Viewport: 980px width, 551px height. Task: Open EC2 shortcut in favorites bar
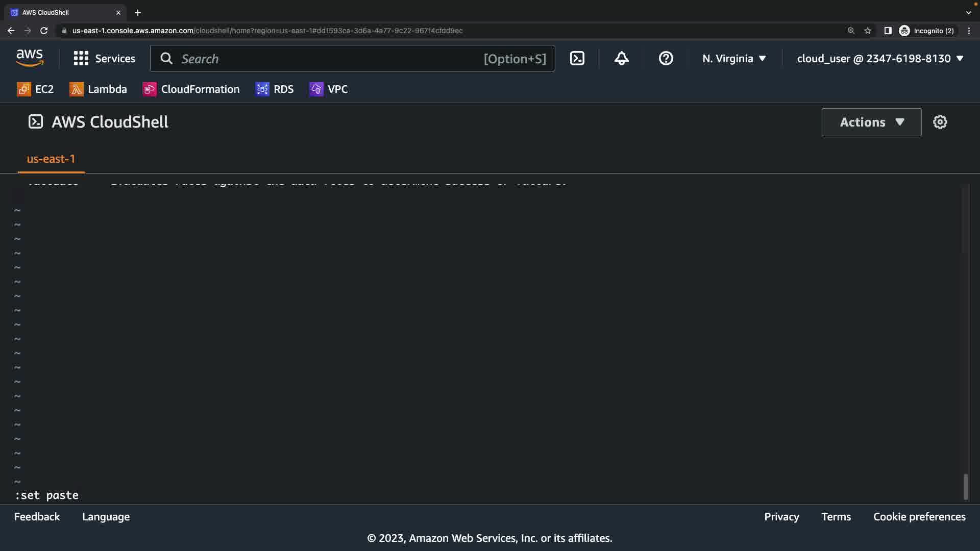coord(35,89)
